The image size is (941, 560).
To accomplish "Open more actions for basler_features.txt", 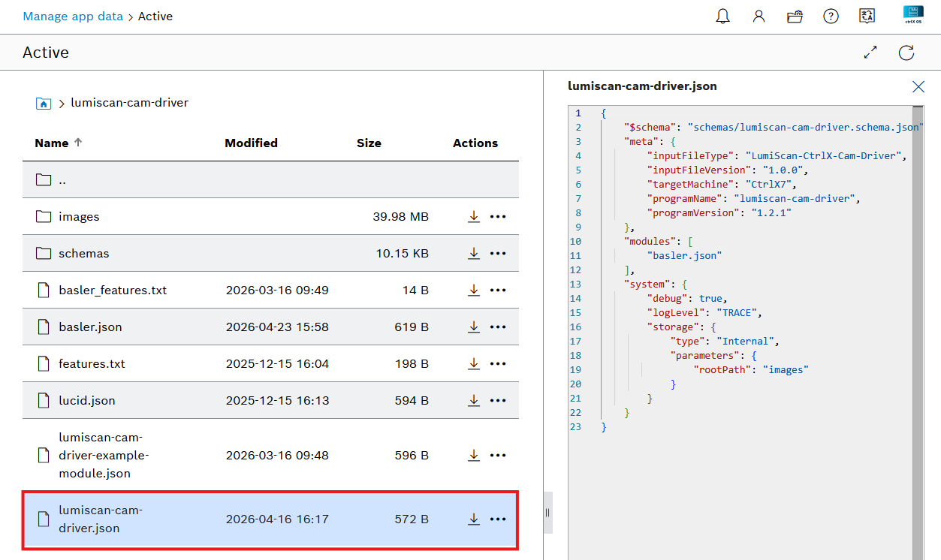I will pyautogui.click(x=498, y=291).
